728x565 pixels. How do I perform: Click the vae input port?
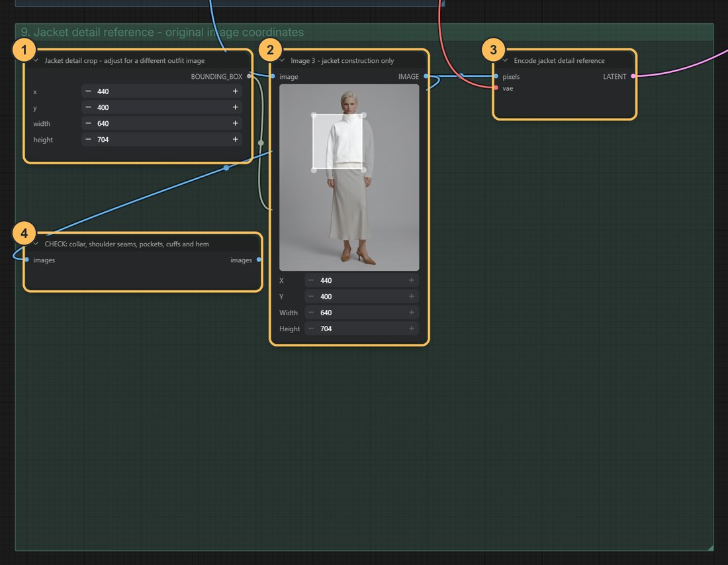(496, 88)
